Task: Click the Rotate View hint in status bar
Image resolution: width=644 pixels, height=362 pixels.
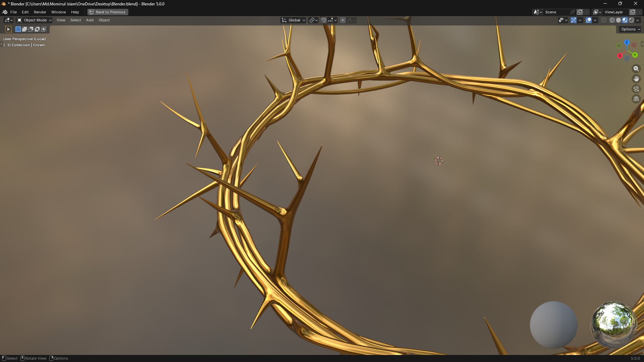Action: 33,358
